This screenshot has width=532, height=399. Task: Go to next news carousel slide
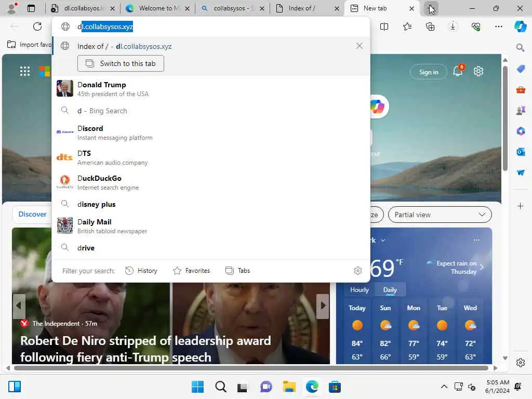tap(323, 305)
